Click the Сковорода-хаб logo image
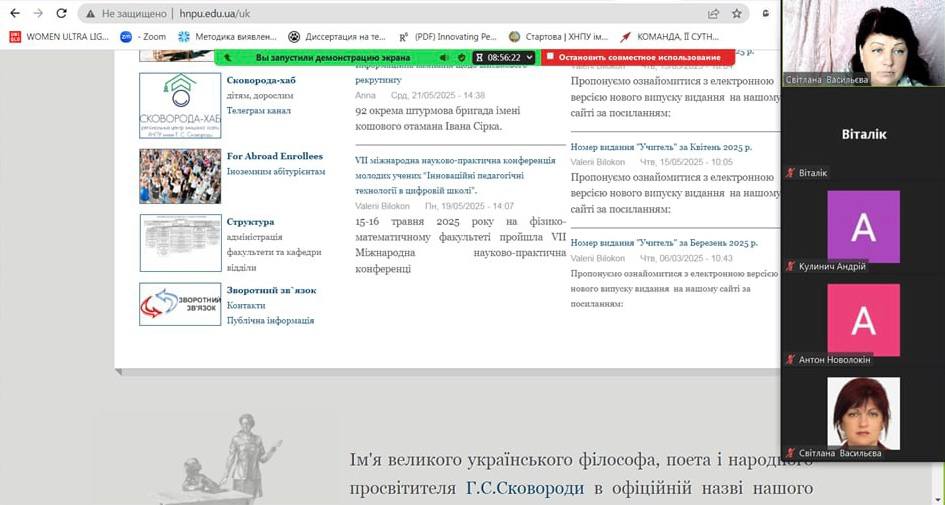Image resolution: width=945 pixels, height=505 pixels. [x=180, y=106]
